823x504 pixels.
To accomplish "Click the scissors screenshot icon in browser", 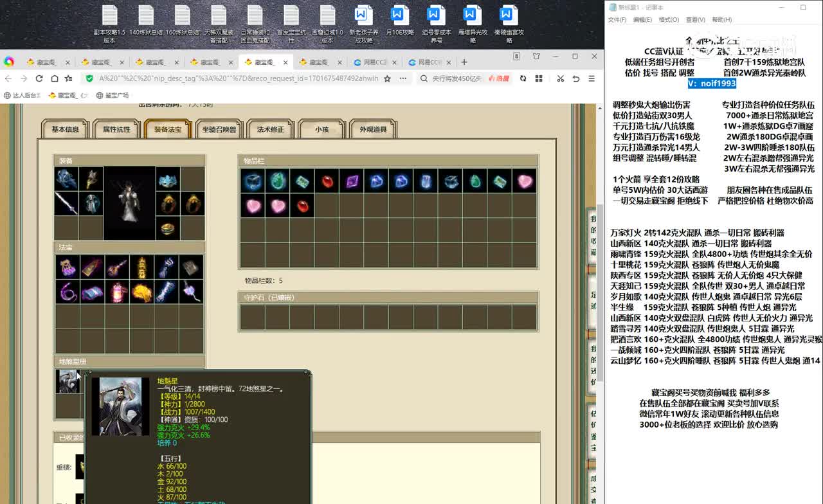I will point(560,78).
